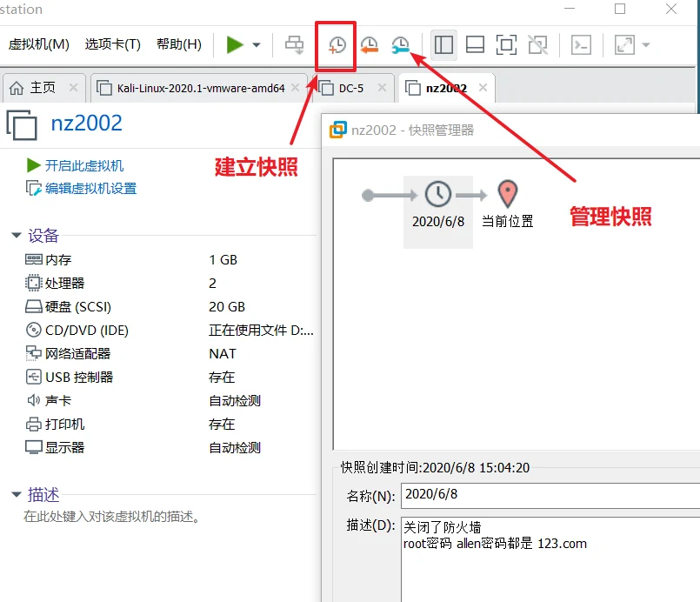The image size is (700, 602).
Task: Open the 帮助(H) menu
Action: (x=178, y=44)
